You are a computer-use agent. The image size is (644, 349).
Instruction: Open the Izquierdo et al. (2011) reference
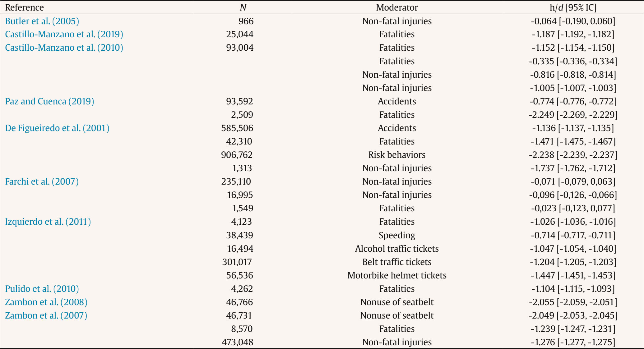click(48, 222)
